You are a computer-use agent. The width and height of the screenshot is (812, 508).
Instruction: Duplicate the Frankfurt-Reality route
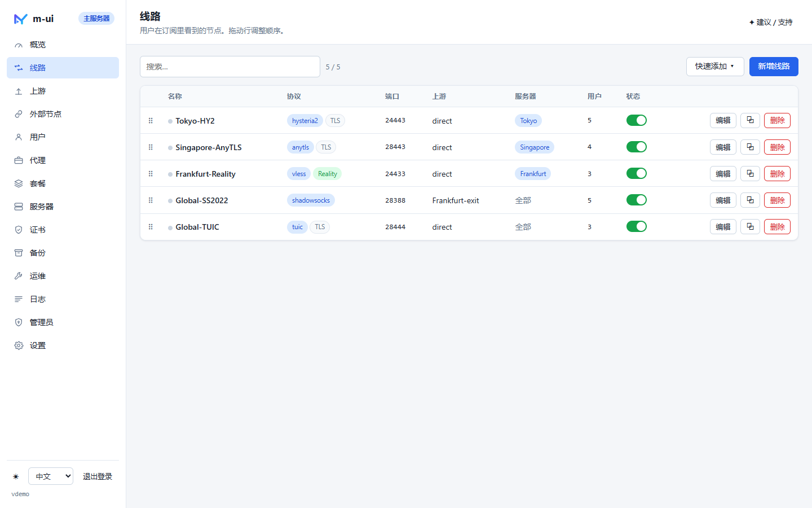click(750, 173)
